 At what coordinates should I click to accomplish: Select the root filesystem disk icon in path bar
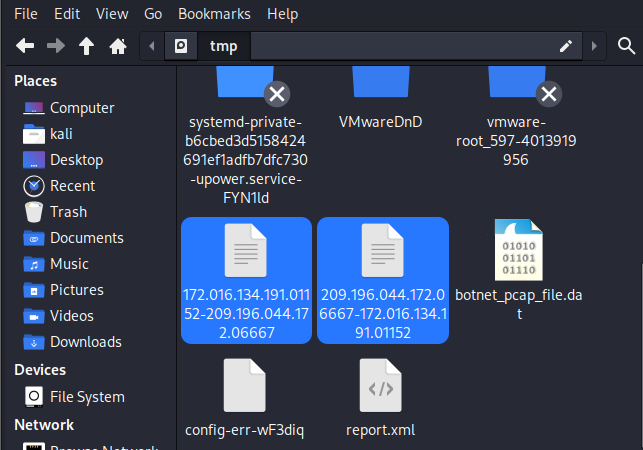click(181, 46)
